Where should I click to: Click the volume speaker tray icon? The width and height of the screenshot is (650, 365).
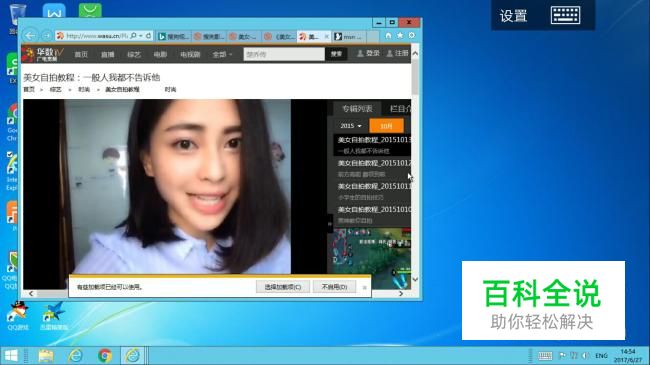click(x=585, y=356)
